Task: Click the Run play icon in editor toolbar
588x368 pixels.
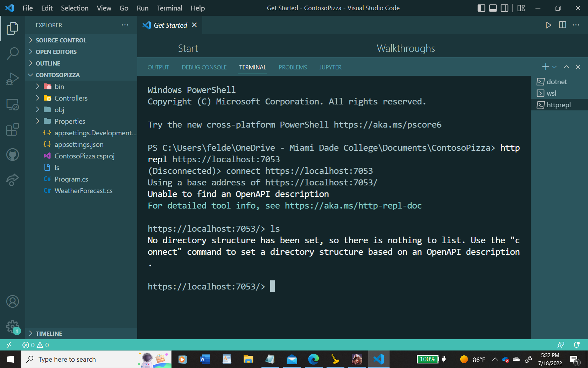Action: (548, 25)
